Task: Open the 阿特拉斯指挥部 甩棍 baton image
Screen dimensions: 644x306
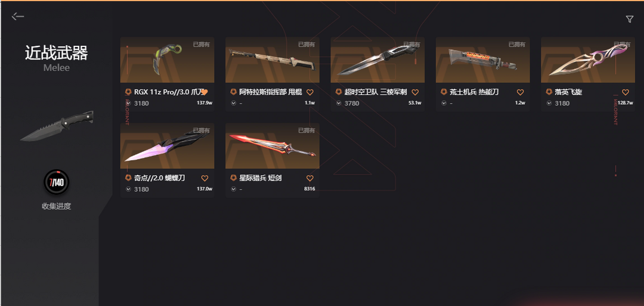Action: click(273, 60)
